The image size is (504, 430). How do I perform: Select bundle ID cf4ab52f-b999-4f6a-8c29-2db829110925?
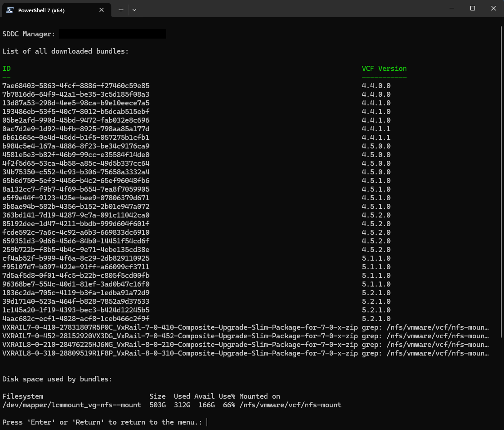pyautogui.click(x=76, y=258)
